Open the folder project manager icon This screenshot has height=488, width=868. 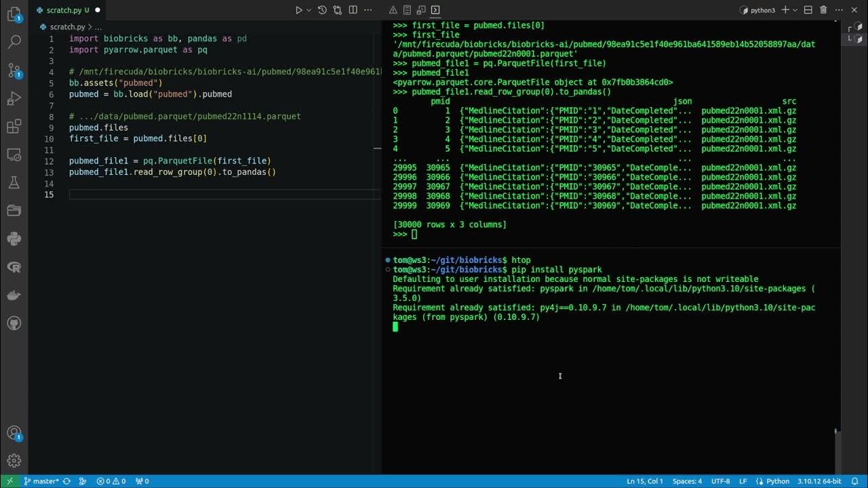(x=14, y=211)
